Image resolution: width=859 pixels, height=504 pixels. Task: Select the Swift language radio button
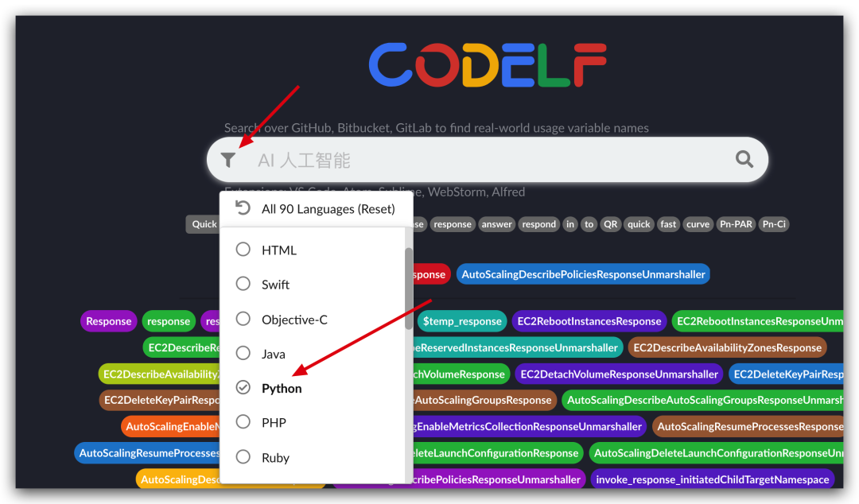(x=243, y=284)
